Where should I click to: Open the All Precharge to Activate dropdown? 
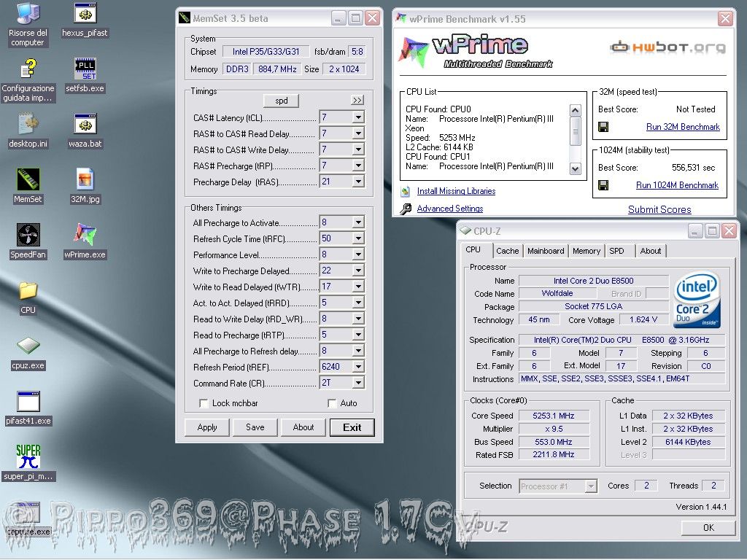(358, 222)
